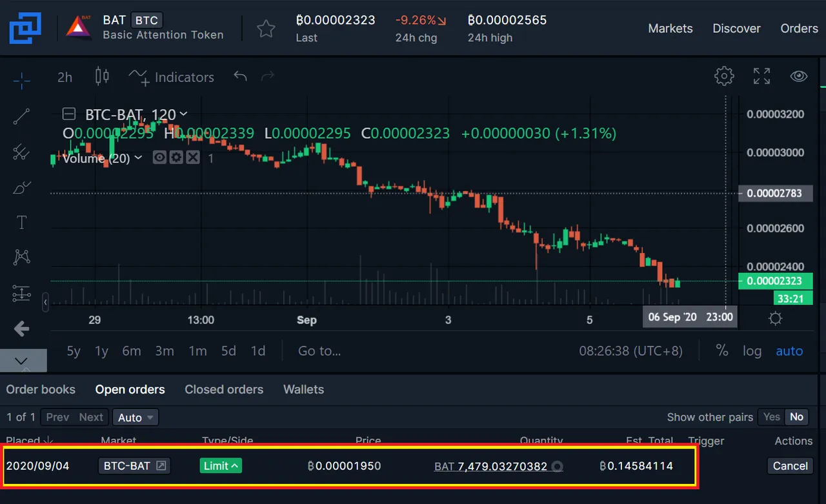The image size is (826, 504).
Task: Go to Next page of orders
Action: click(91, 418)
